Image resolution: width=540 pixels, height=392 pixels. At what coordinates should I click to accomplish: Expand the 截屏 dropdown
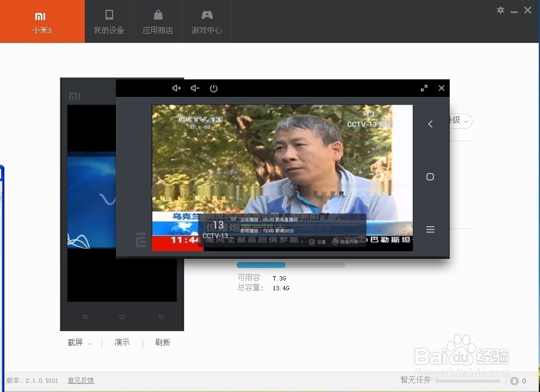(x=80, y=343)
